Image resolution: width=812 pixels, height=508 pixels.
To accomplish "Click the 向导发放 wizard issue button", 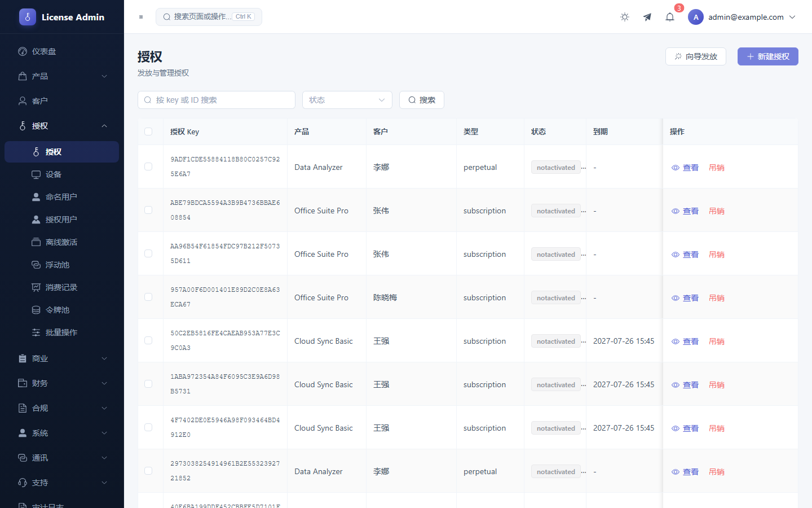I will click(x=696, y=56).
